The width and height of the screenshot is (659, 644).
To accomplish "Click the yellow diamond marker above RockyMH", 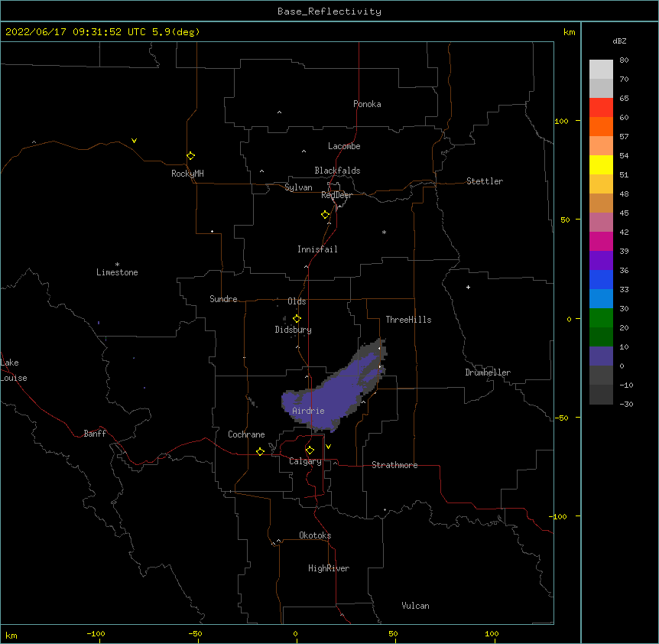I will point(190,155).
